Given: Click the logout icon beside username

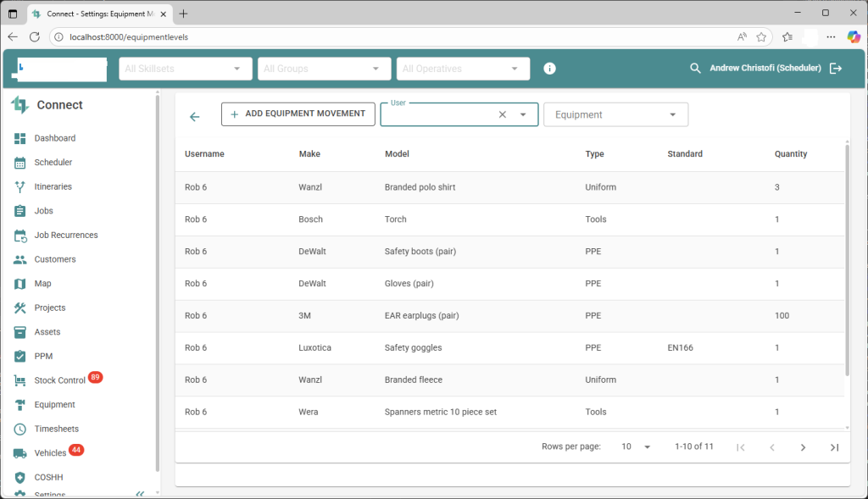Looking at the screenshot, I should pyautogui.click(x=836, y=68).
